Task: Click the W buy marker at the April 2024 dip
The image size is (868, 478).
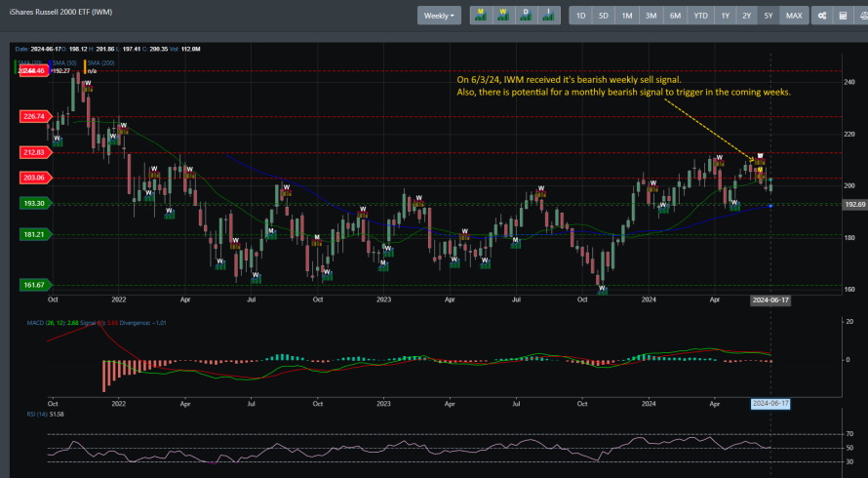Action: pyautogui.click(x=734, y=206)
